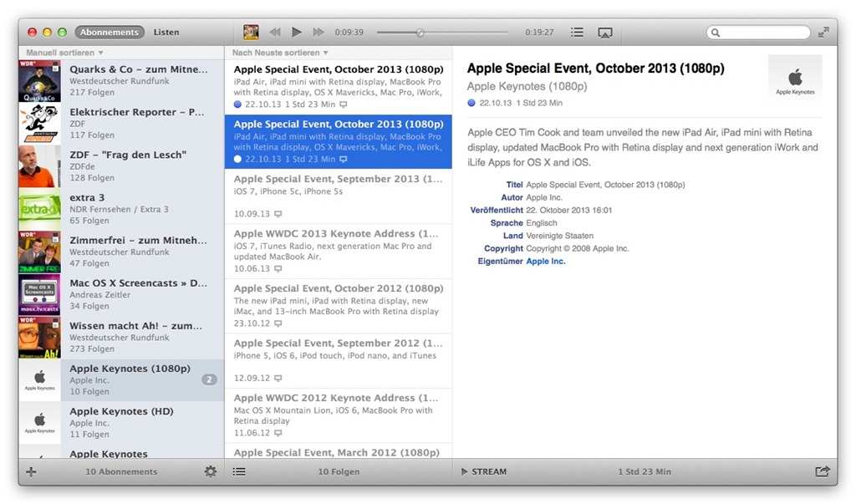Image resolution: width=856 pixels, height=504 pixels.
Task: Open the Apple Inc. owner link
Action: (x=545, y=262)
